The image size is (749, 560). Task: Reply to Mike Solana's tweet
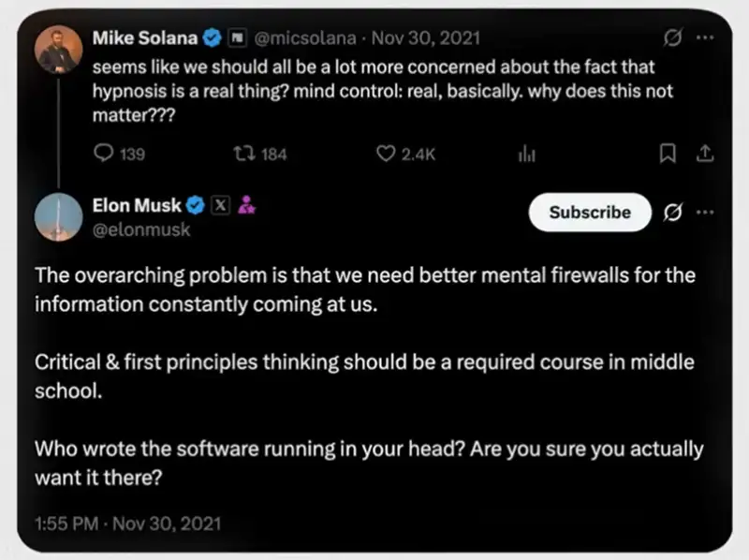tap(105, 155)
